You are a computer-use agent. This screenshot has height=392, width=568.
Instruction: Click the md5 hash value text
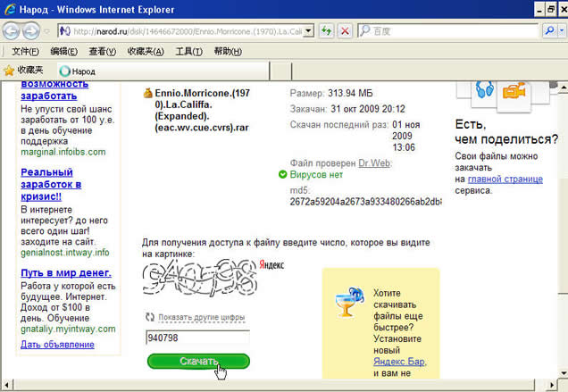tap(366, 202)
